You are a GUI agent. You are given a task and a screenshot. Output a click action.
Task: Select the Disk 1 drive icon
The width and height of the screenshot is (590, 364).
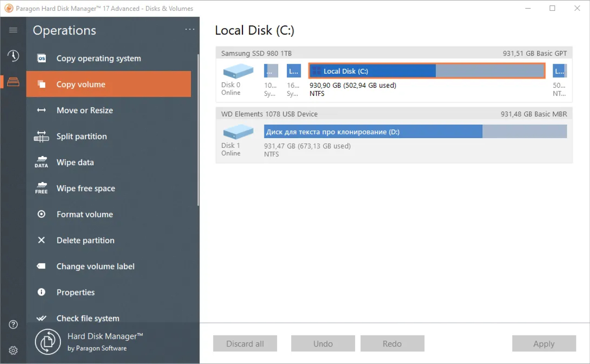238,132
